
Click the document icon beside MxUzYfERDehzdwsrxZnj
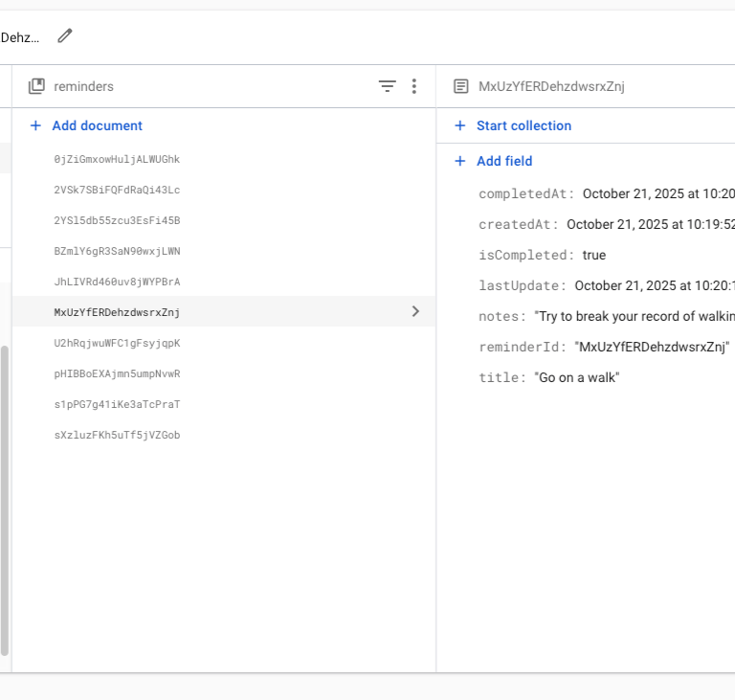[x=460, y=86]
